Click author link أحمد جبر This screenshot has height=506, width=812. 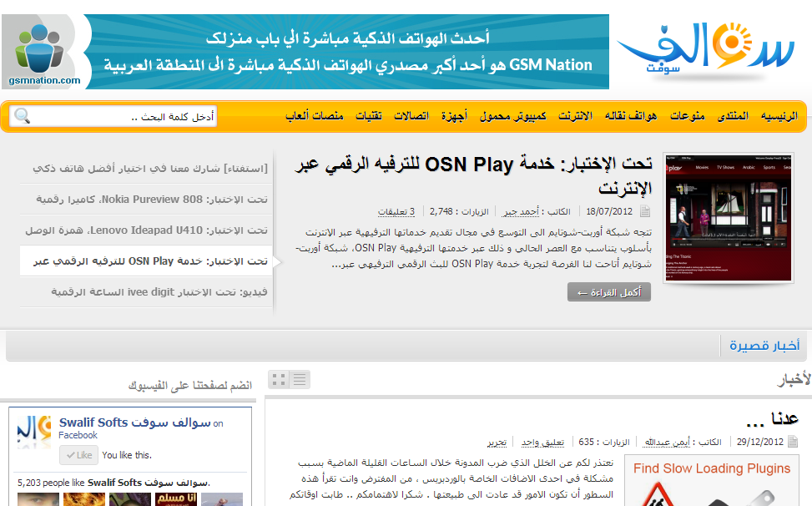click(522, 212)
